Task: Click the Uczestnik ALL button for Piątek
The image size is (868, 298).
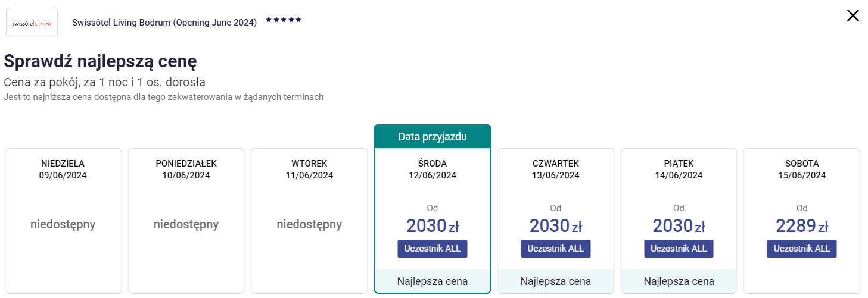Action: pos(679,249)
